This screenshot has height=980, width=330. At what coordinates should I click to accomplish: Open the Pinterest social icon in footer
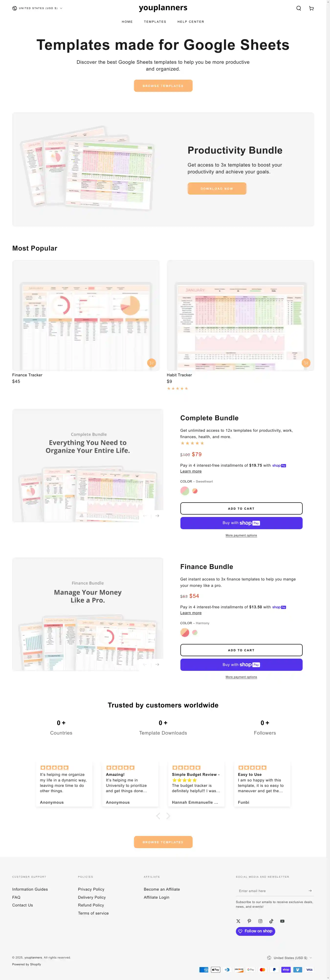pyautogui.click(x=249, y=921)
